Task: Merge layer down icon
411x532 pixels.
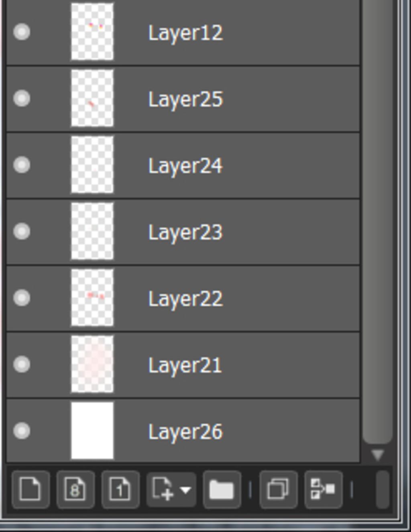Action: click(x=324, y=490)
